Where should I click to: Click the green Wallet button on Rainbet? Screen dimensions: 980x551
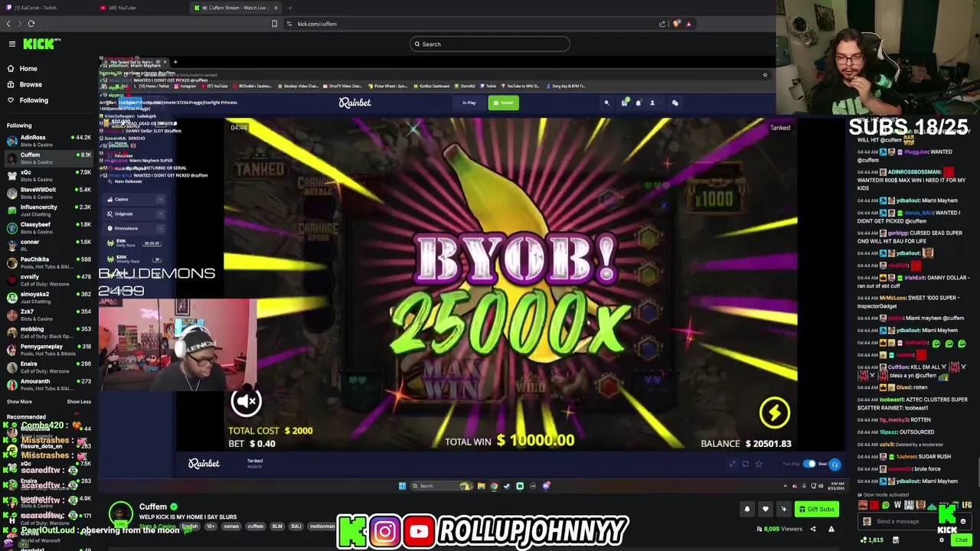tap(504, 103)
